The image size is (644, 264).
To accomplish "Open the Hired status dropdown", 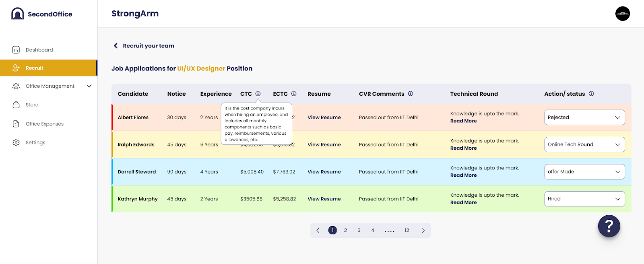I will pyautogui.click(x=584, y=199).
